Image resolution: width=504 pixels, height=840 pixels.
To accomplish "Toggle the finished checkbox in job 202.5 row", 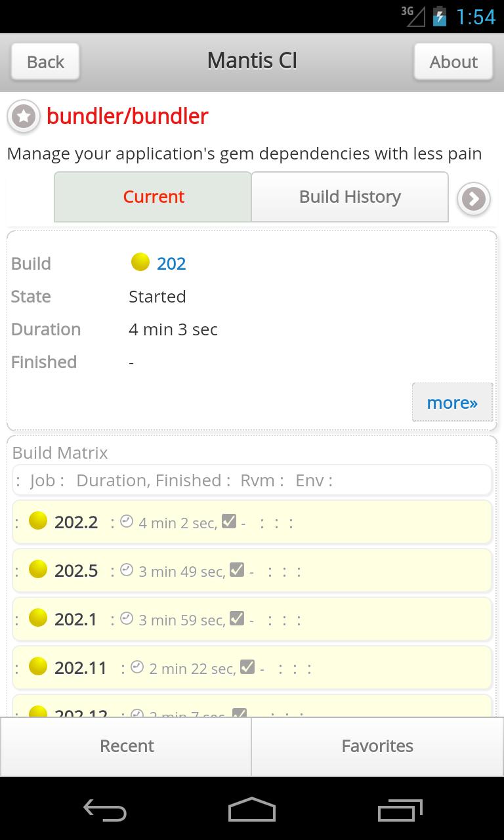I will [x=237, y=570].
